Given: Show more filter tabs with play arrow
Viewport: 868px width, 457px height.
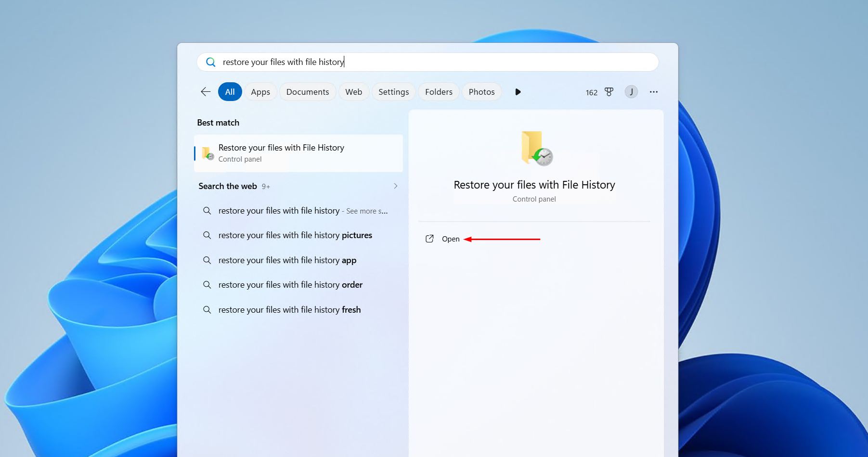Looking at the screenshot, I should (518, 92).
